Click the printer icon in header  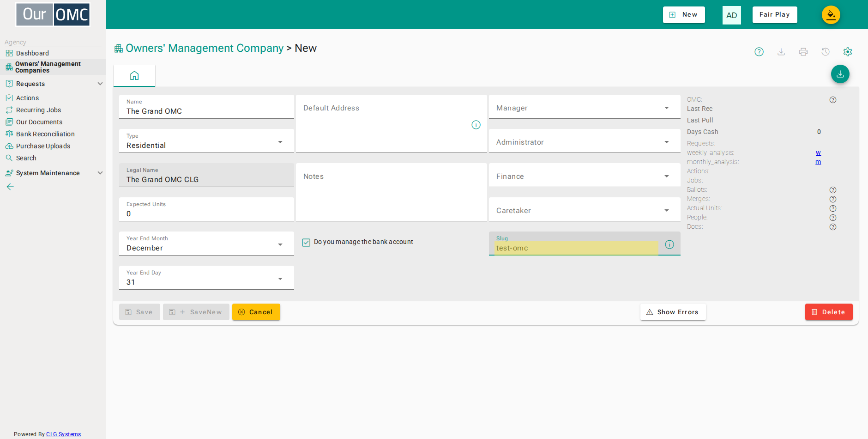pos(803,52)
